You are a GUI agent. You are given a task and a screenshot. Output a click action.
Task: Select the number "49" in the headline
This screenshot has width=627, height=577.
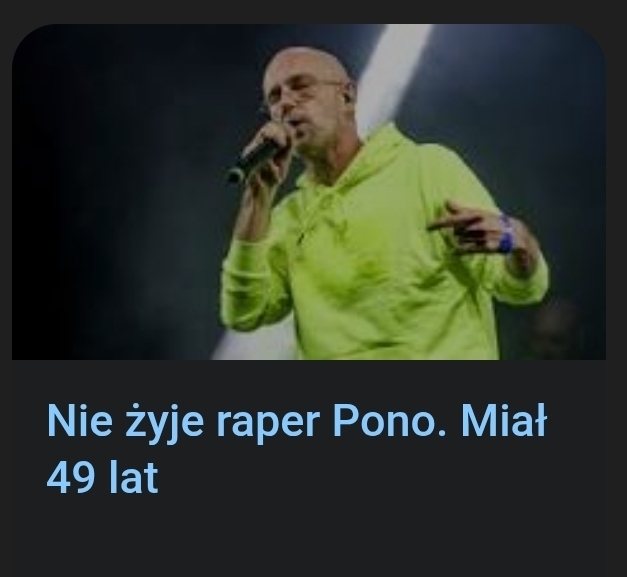coord(71,478)
